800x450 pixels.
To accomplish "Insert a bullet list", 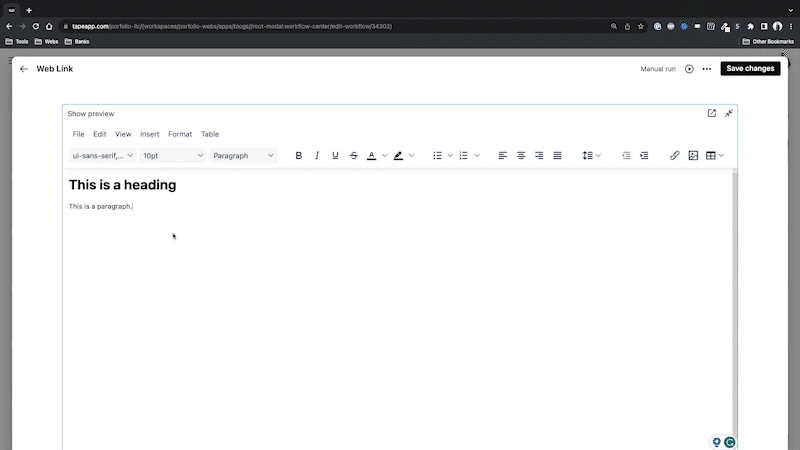I will [437, 156].
